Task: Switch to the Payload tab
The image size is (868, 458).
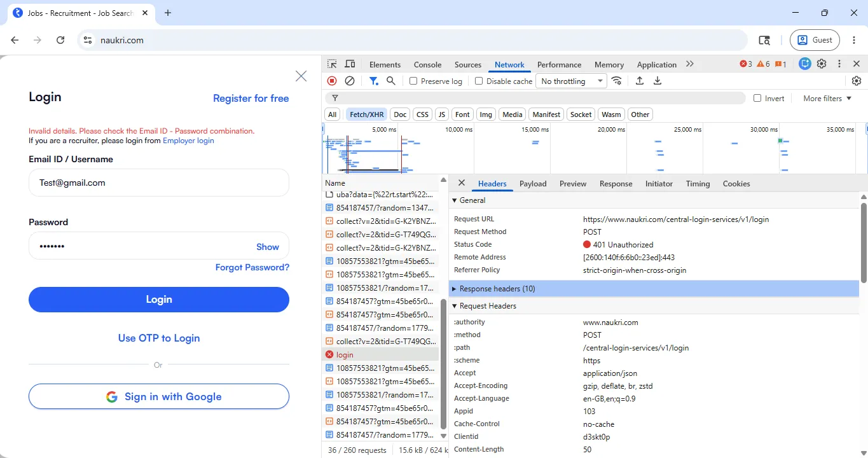Action: pyautogui.click(x=533, y=183)
